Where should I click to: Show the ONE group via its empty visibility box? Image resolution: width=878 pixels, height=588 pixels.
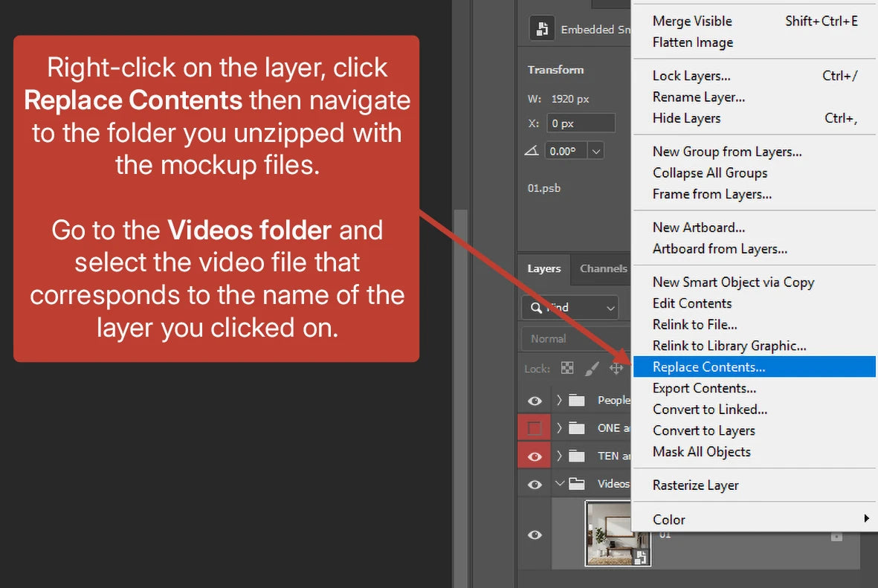click(535, 428)
